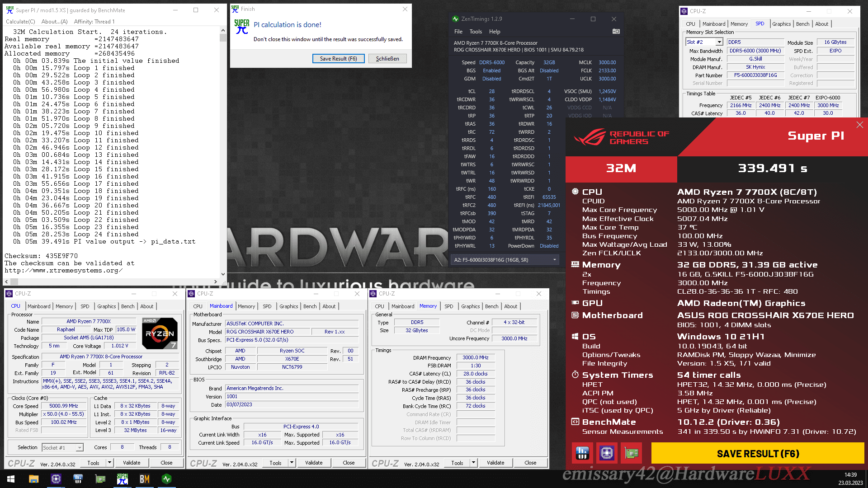Open File Explorer from the taskbar
This screenshot has width=868, height=488.
coord(33,479)
